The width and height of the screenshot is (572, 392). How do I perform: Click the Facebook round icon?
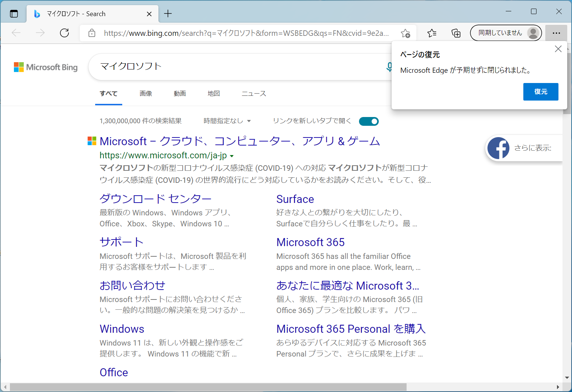click(498, 148)
